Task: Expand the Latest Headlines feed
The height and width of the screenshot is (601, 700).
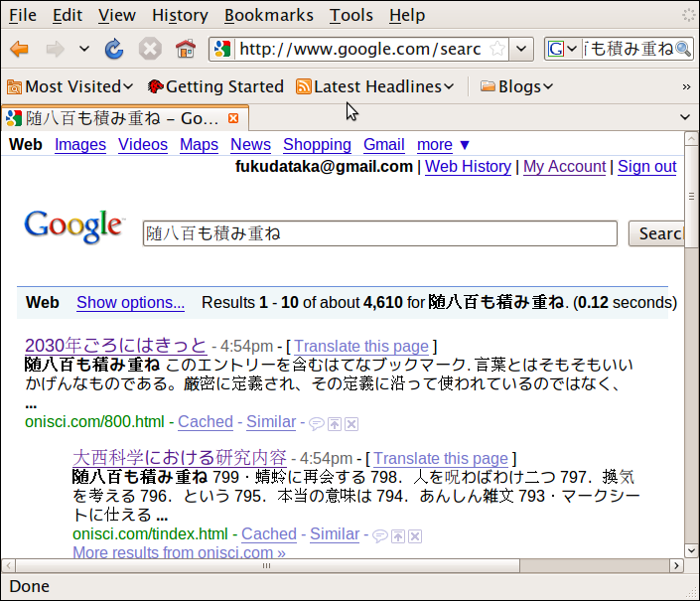Action: 375,86
